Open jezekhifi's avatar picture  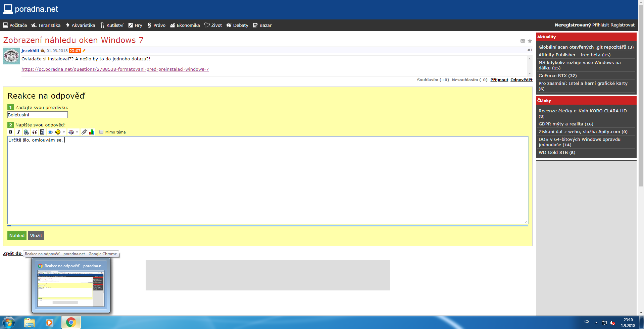11,56
